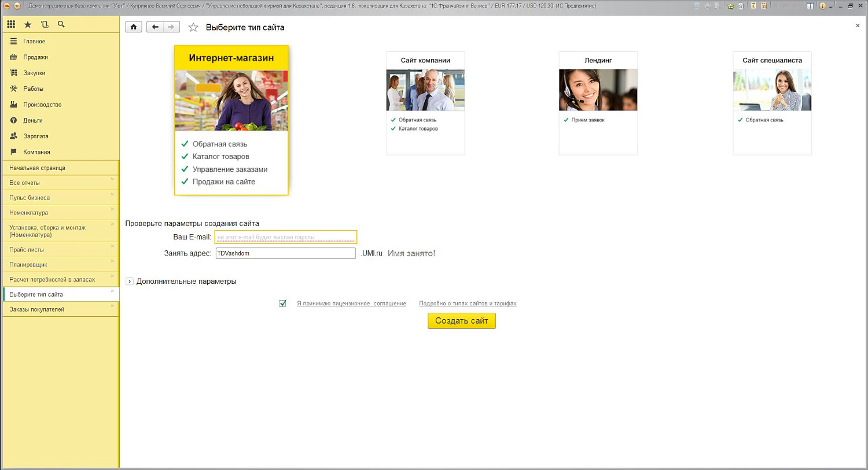Viewport: 868px width, 470px height.
Task: Open the Продажи section in sidebar
Action: (x=35, y=57)
